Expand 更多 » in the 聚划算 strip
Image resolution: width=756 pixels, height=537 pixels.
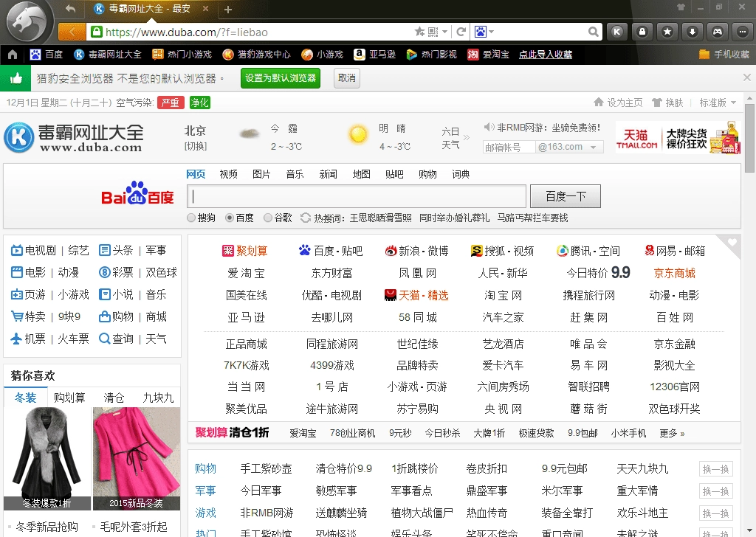[672, 433]
